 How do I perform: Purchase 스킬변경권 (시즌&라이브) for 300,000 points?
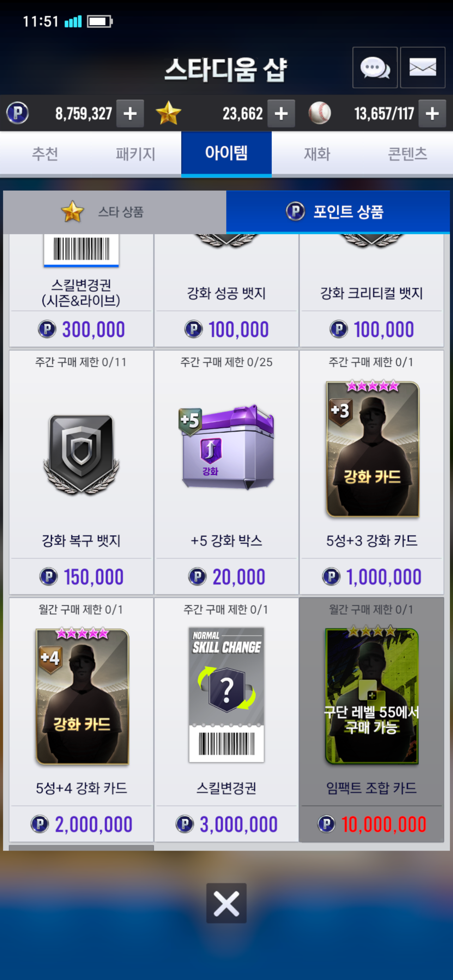click(x=81, y=329)
